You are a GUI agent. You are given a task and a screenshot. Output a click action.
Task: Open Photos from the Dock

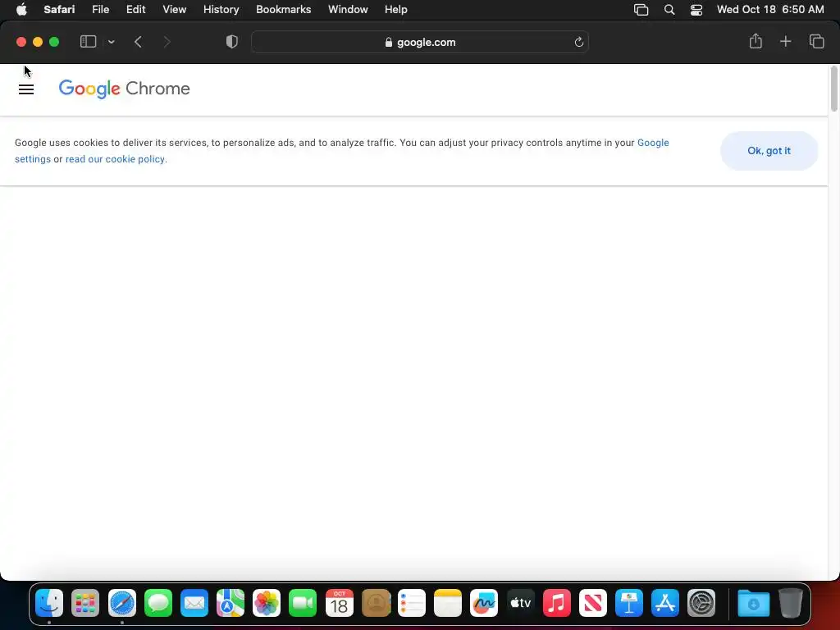tap(267, 603)
